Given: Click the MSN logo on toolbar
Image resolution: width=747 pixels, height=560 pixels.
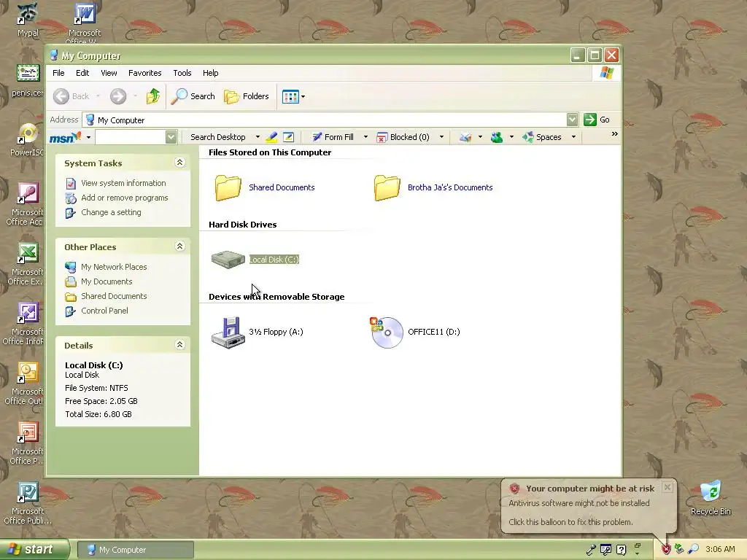Looking at the screenshot, I should pyautogui.click(x=65, y=137).
